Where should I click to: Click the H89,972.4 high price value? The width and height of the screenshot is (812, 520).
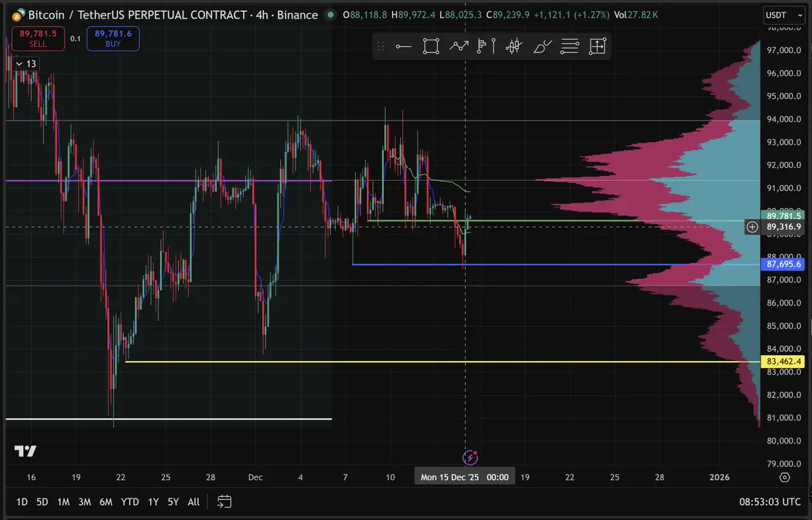[413, 14]
